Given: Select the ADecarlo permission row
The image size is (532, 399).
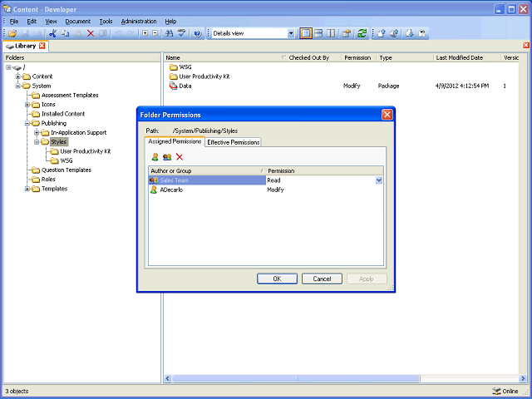Looking at the screenshot, I should click(266, 190).
